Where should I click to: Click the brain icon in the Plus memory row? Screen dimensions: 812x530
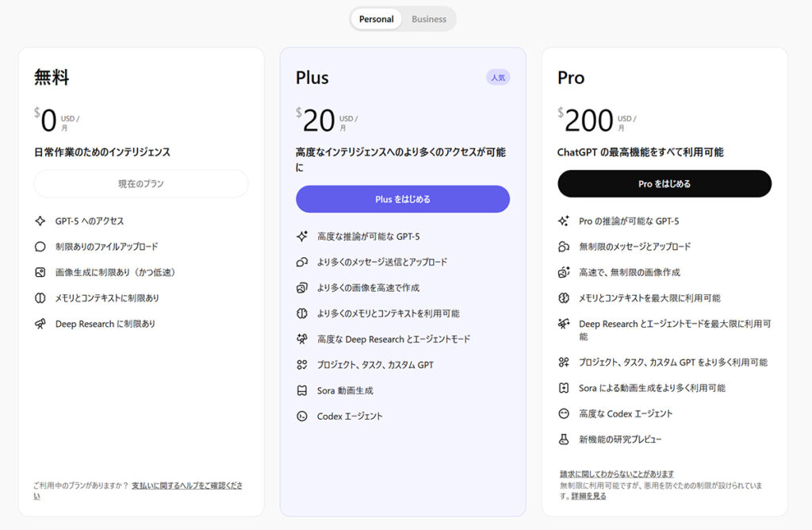tap(302, 313)
